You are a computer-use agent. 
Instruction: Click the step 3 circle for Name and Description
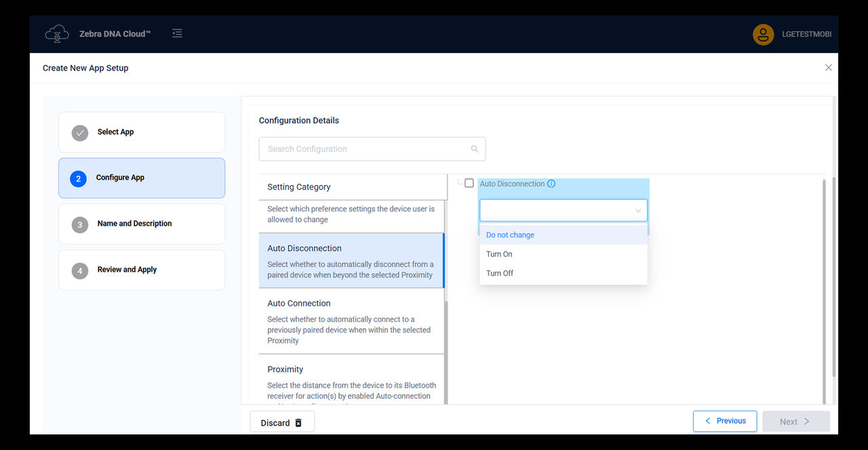pos(79,224)
